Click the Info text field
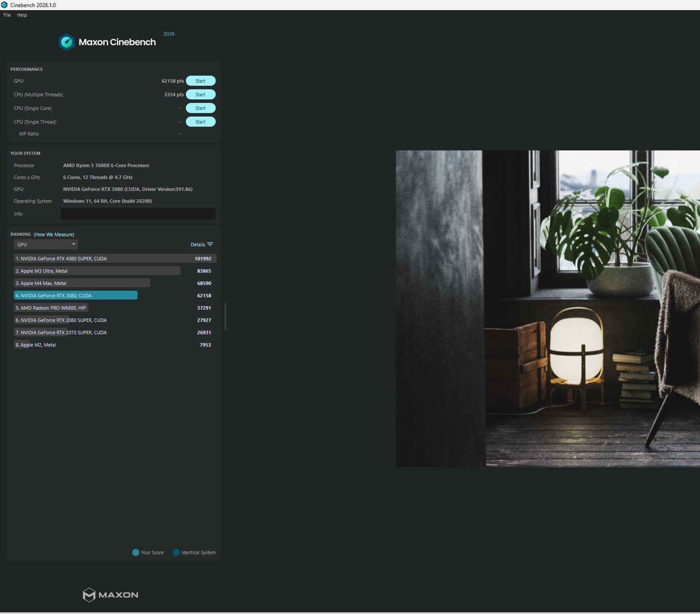 [x=138, y=214]
